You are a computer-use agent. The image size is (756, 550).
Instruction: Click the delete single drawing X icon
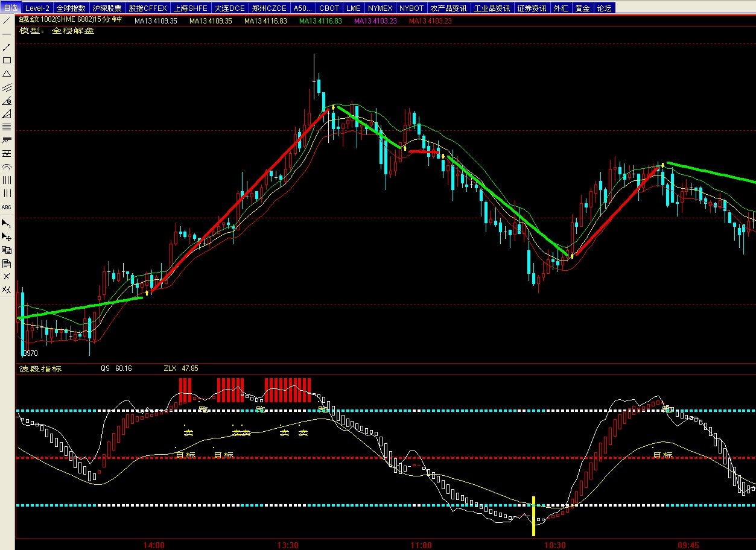point(7,276)
